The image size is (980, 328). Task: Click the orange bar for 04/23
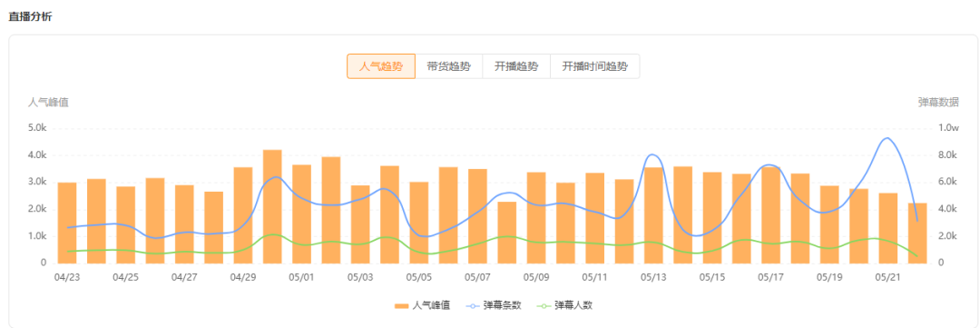67,223
